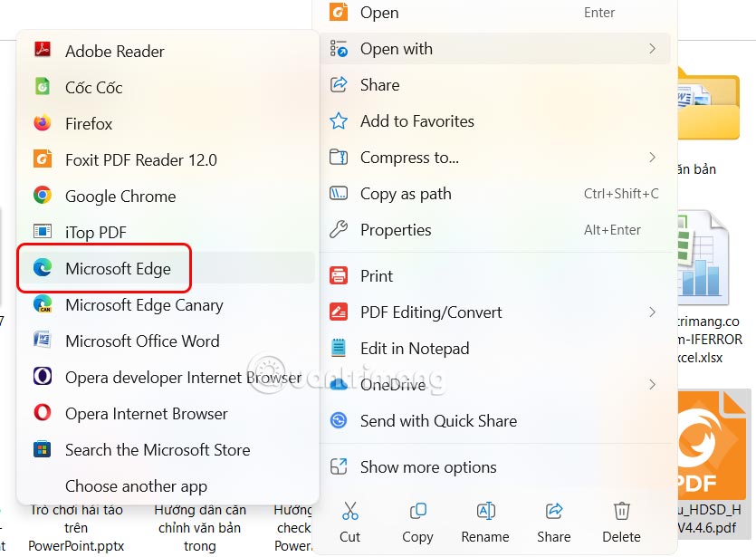756x557 pixels.
Task: Click the Share arrow icon in menu
Action: (x=339, y=85)
